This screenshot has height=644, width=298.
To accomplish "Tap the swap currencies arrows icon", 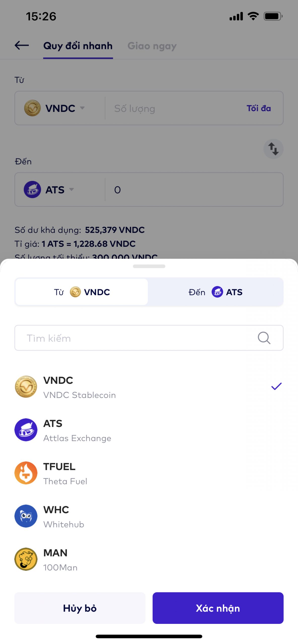I will [x=273, y=149].
